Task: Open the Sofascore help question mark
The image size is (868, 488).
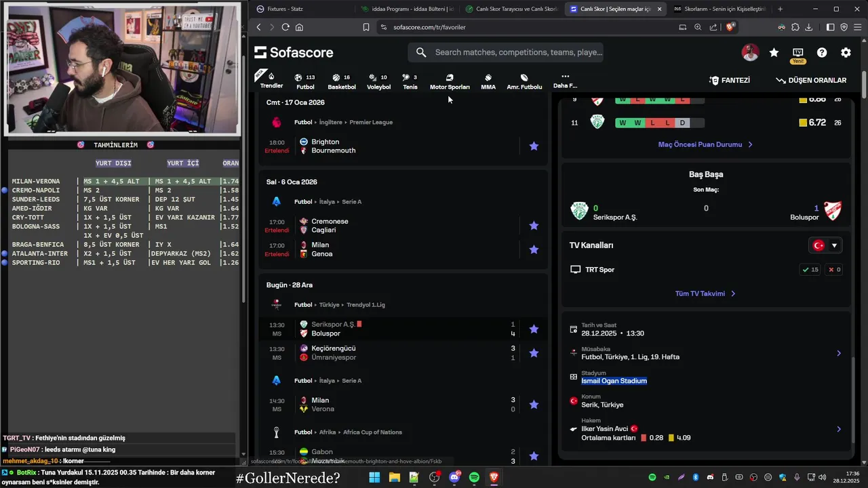Action: point(822,52)
